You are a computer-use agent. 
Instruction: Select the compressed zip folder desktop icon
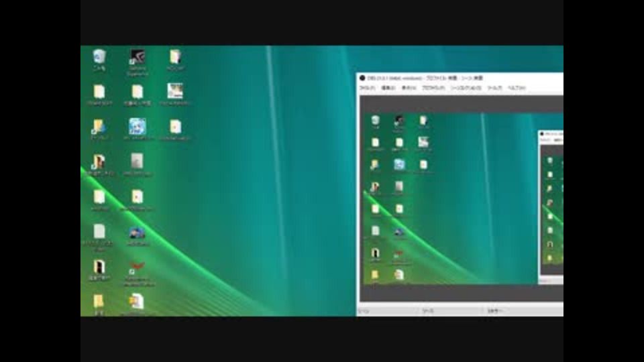click(137, 304)
